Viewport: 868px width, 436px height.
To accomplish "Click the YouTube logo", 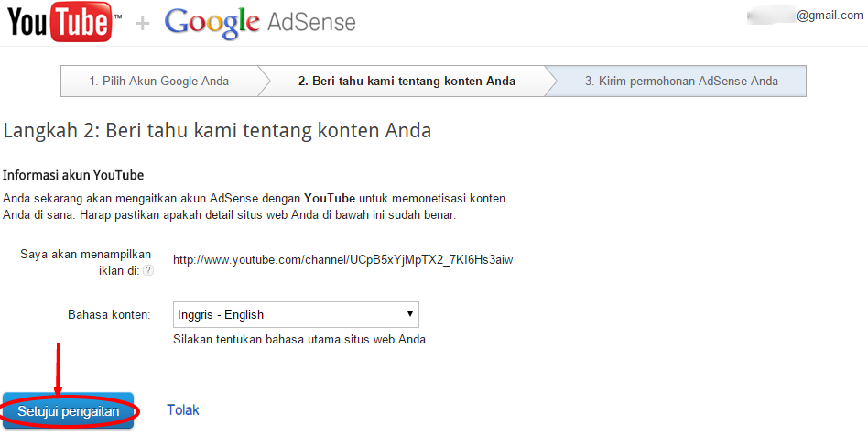I will pyautogui.click(x=64, y=22).
